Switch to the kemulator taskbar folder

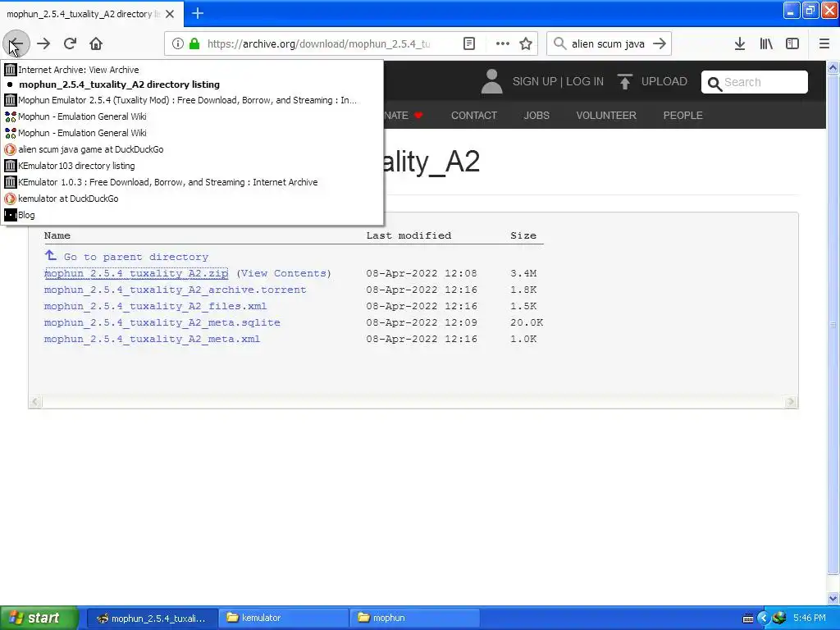pyautogui.click(x=284, y=618)
